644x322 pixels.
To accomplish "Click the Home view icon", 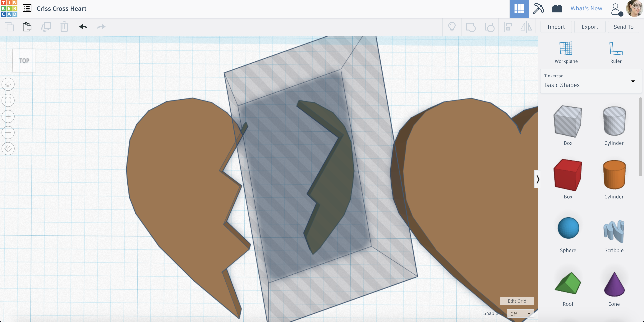I will [x=8, y=84].
